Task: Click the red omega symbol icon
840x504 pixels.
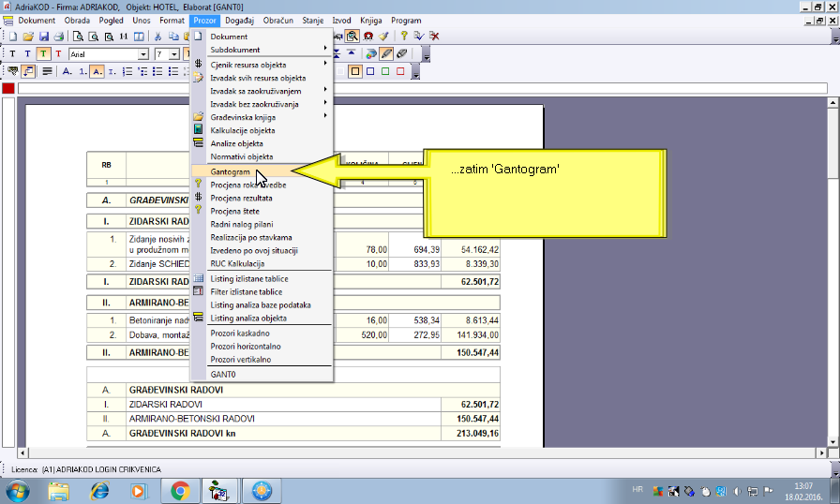Action: point(368,37)
